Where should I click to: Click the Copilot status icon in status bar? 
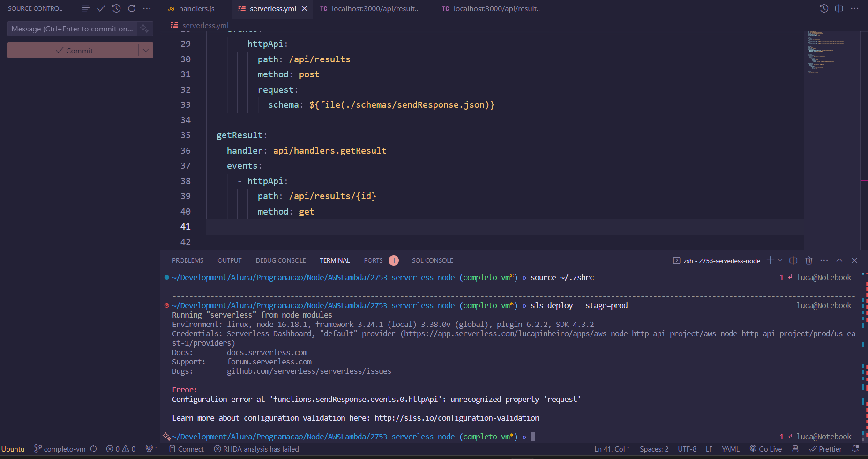795,449
